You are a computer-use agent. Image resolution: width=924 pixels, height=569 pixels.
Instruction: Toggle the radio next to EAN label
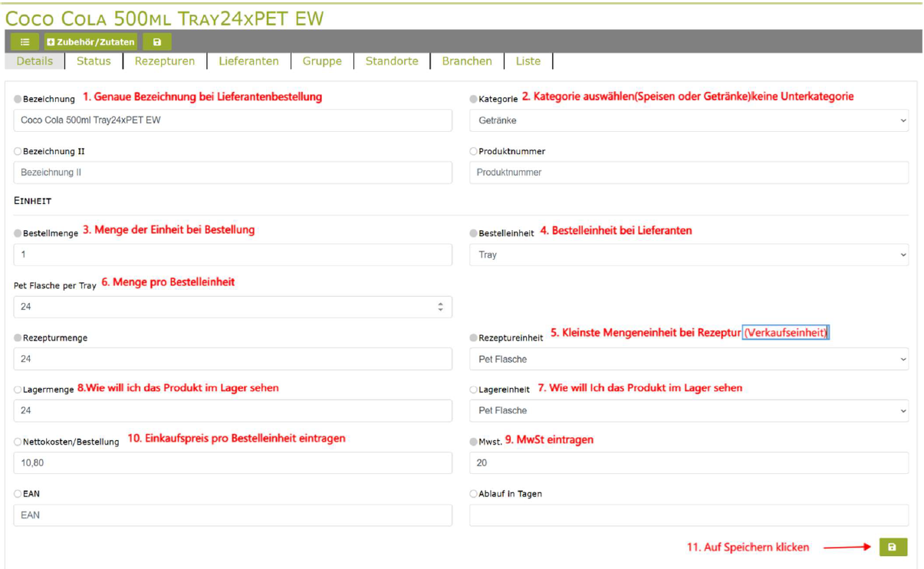[18, 494]
